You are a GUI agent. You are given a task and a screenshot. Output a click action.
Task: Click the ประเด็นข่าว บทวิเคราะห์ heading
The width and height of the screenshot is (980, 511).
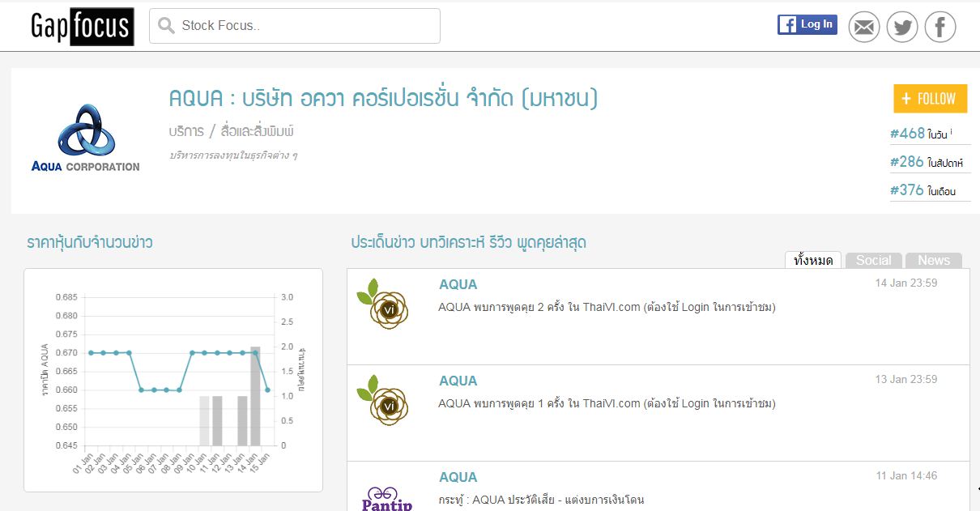pyautogui.click(x=469, y=242)
